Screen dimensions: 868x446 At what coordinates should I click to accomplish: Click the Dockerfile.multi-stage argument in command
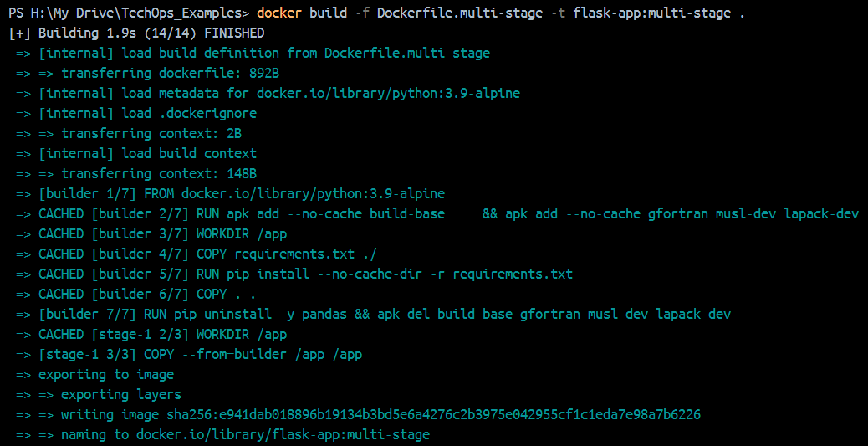(x=459, y=13)
